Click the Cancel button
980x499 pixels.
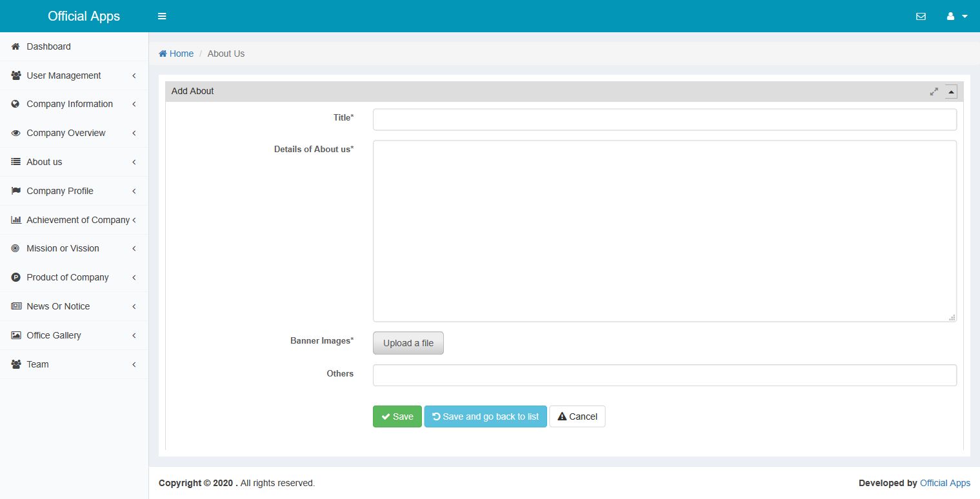577,416
